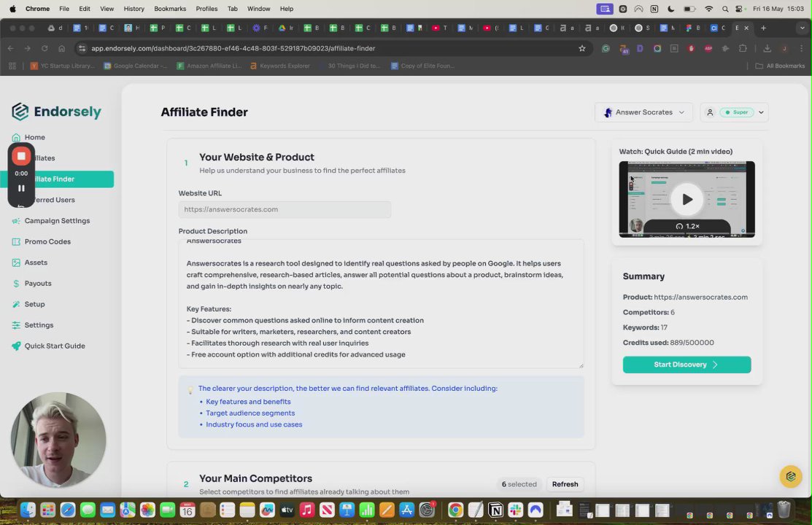
Task: Click the Settings sliders icon
Action: (16, 325)
